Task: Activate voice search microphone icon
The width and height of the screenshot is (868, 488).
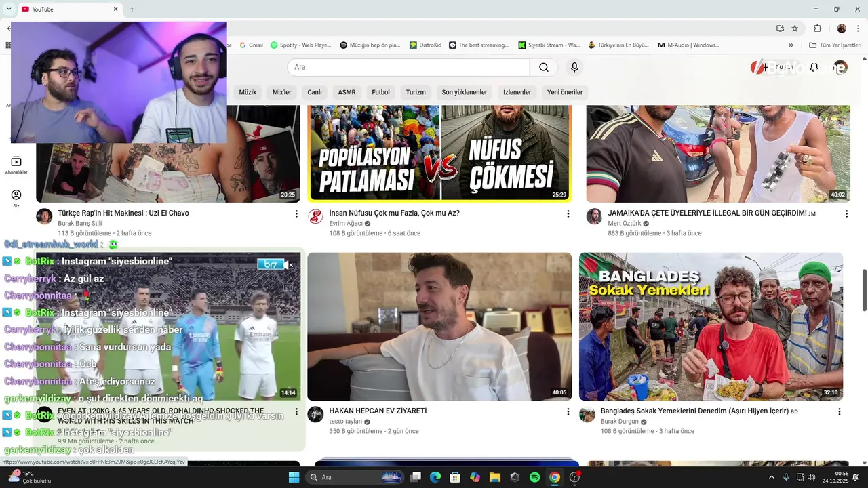Action: pyautogui.click(x=574, y=67)
